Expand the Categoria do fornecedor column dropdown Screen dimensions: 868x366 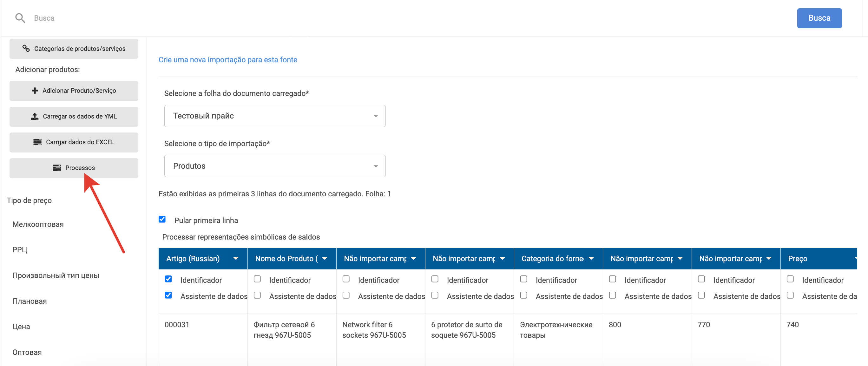(x=591, y=258)
